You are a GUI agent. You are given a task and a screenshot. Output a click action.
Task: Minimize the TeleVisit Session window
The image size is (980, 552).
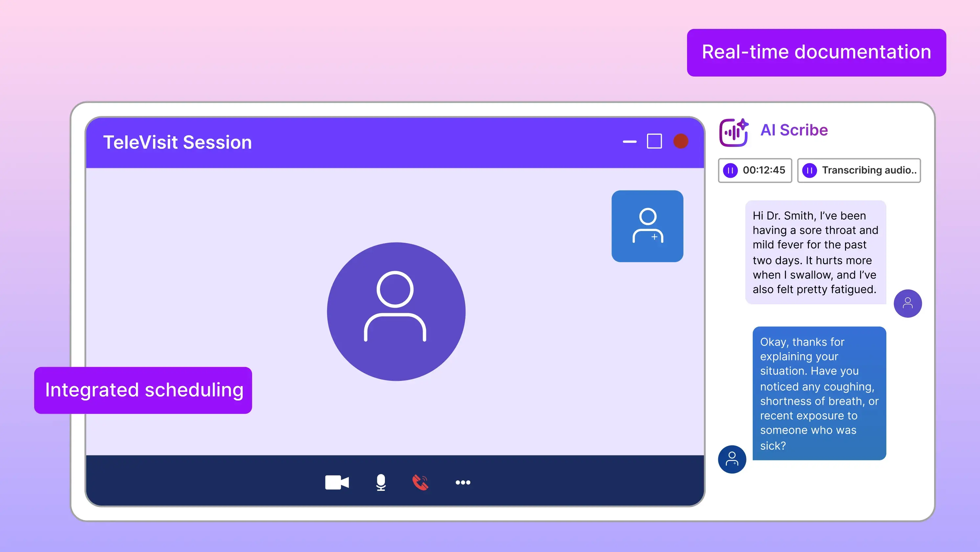pyautogui.click(x=629, y=142)
